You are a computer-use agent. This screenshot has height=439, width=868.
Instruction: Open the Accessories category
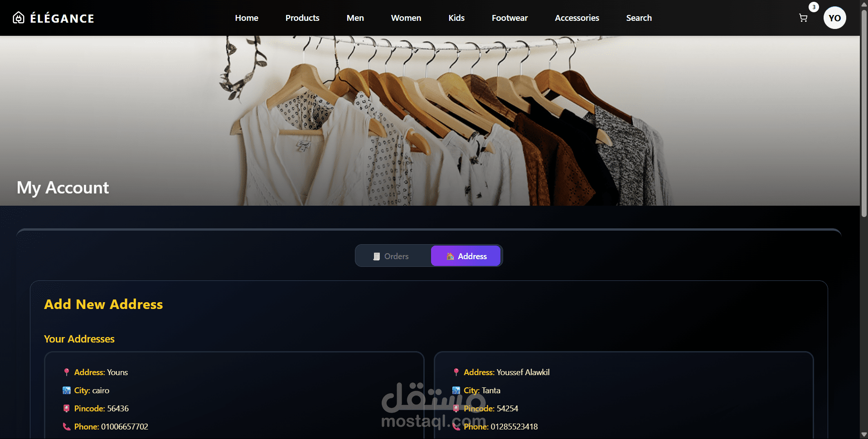(x=577, y=18)
